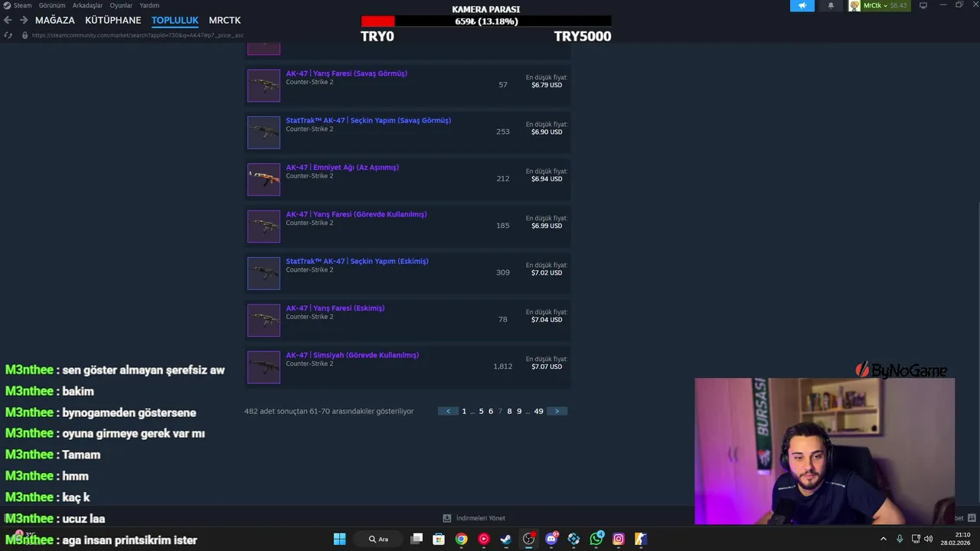Go to the KÜTÜPHANE tab
Screen dimensions: 980x551
(113, 20)
